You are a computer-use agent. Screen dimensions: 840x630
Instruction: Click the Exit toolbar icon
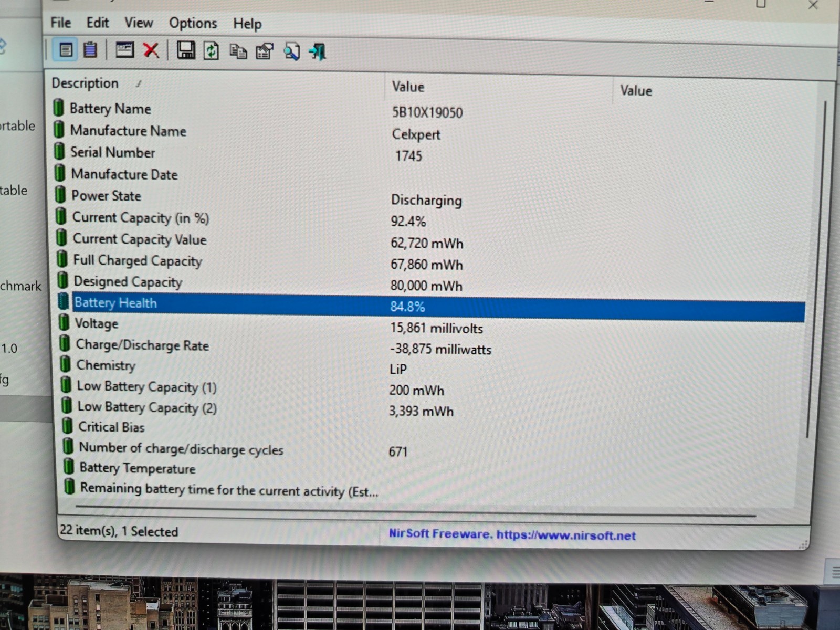pyautogui.click(x=318, y=52)
